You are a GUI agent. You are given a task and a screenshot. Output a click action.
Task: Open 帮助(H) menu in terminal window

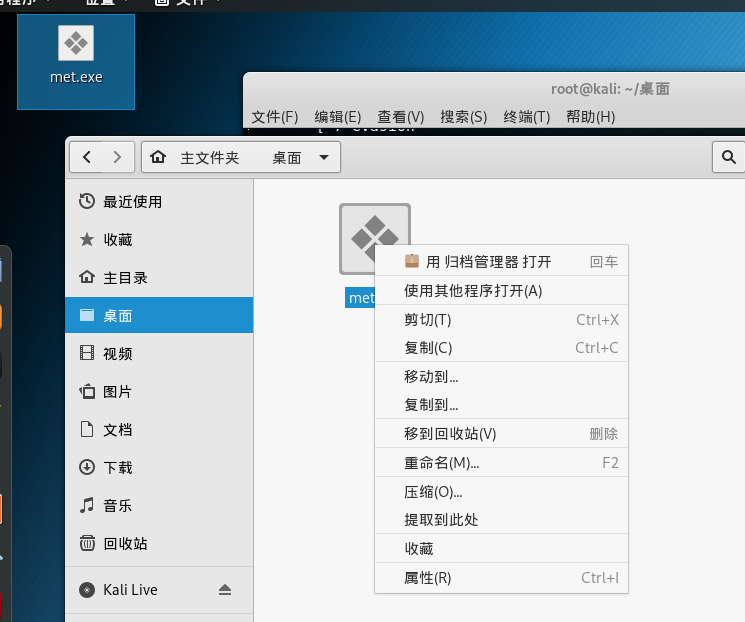[x=591, y=116]
